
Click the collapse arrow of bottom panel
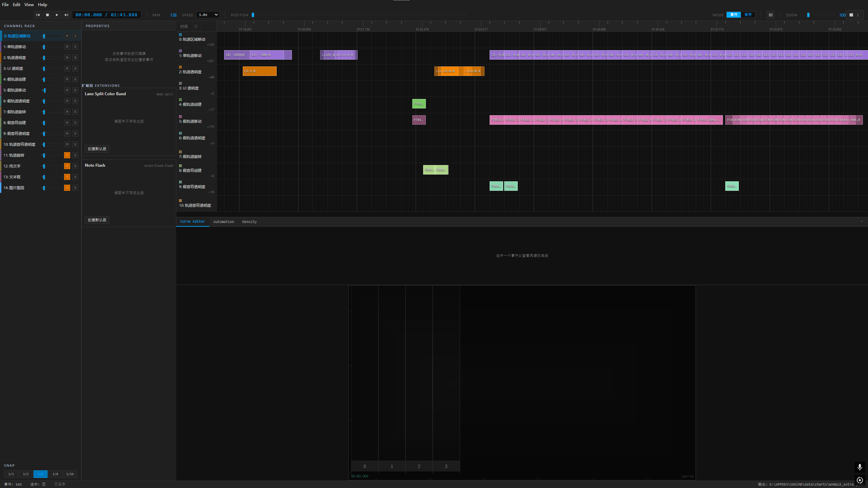click(862, 221)
